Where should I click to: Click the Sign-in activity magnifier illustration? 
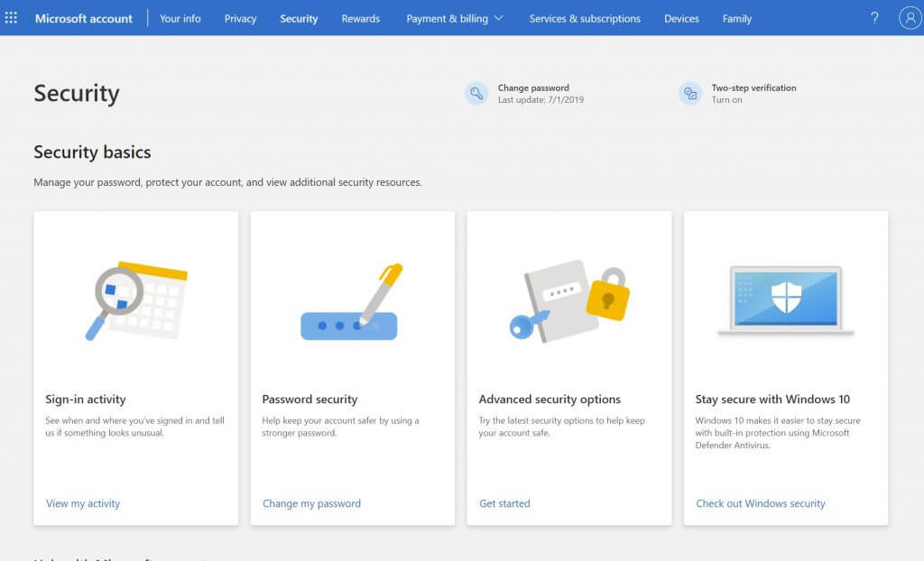pos(136,301)
